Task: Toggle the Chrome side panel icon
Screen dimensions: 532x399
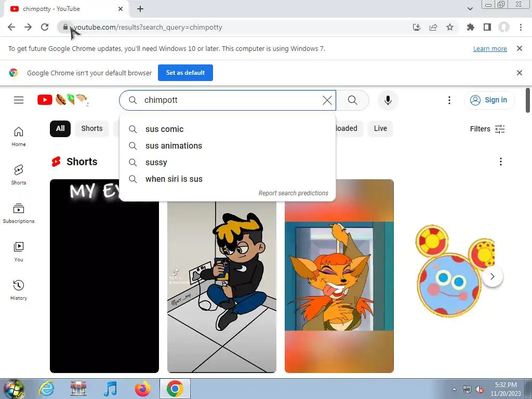Action: 487,27
